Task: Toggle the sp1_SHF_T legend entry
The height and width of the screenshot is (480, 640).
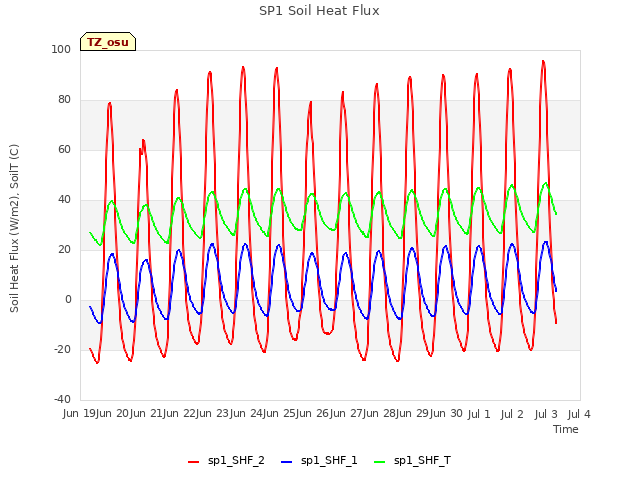Action: tap(412, 461)
